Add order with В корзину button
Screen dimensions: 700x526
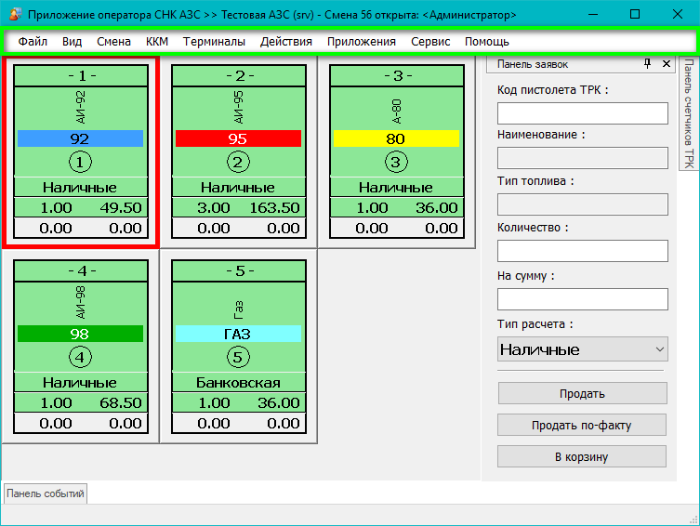click(x=582, y=457)
